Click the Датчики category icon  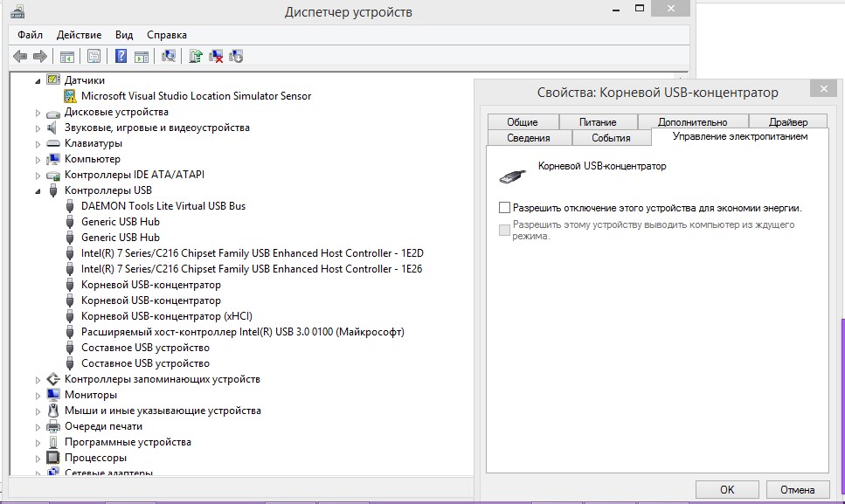[53, 79]
